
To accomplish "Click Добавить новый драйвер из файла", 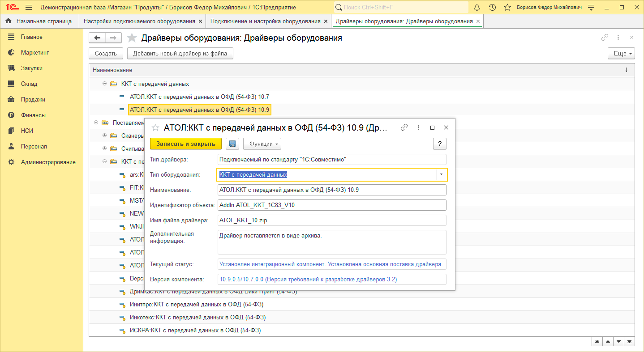I will coord(180,54).
